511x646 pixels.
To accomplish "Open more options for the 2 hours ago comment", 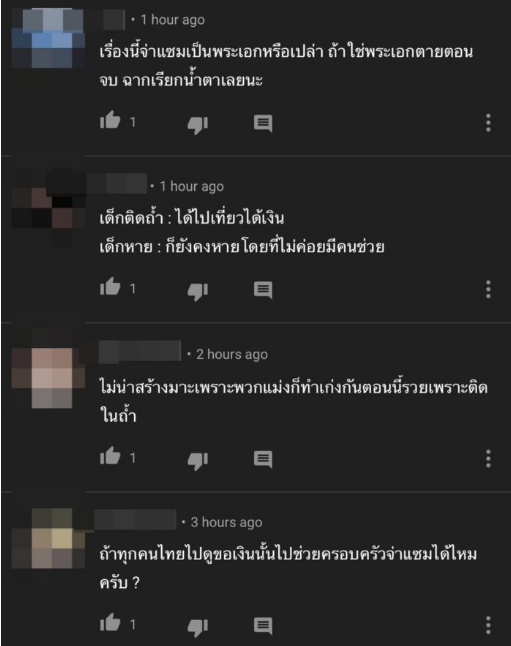I will coord(488,459).
